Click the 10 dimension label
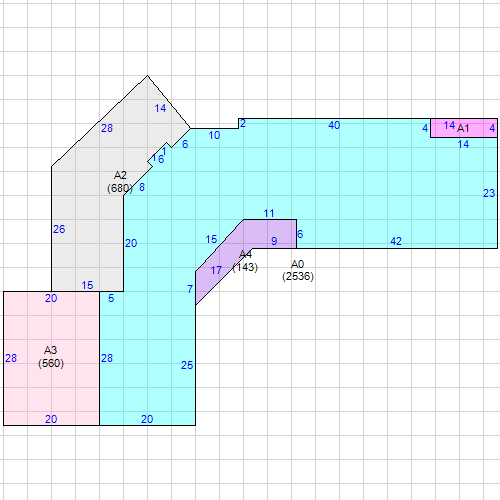The width and height of the screenshot is (500, 500). (x=214, y=135)
